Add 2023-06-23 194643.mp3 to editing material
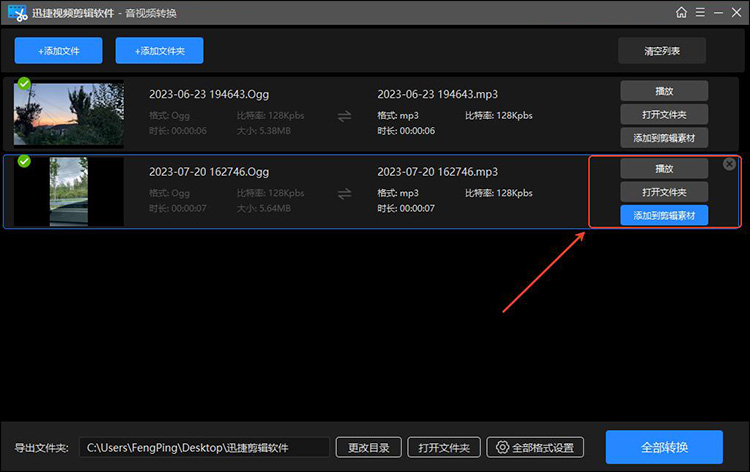 [664, 138]
